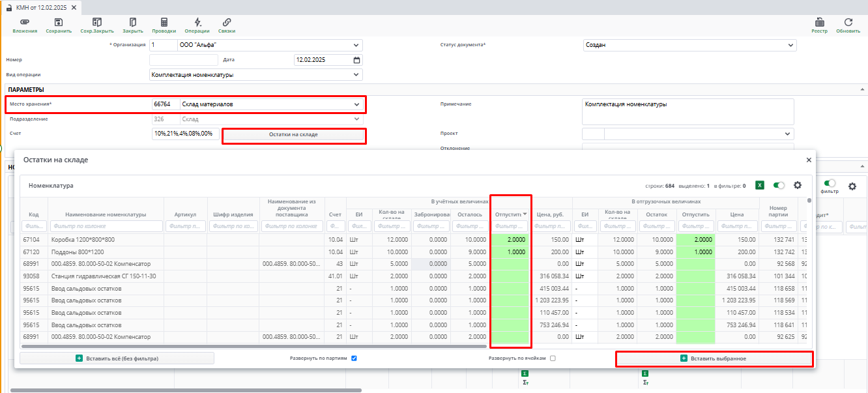Click the Сохранить save icon
The height and width of the screenshot is (393, 868).
[59, 22]
